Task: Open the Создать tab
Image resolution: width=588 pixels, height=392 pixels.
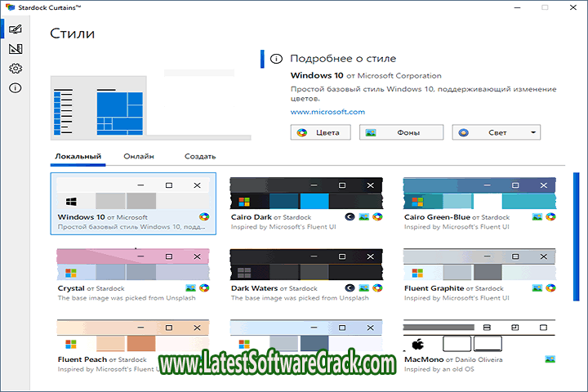Action: click(x=200, y=156)
